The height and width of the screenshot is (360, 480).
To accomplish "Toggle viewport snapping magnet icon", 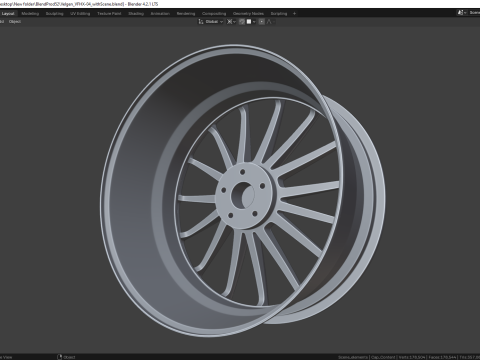I will click(x=242, y=22).
